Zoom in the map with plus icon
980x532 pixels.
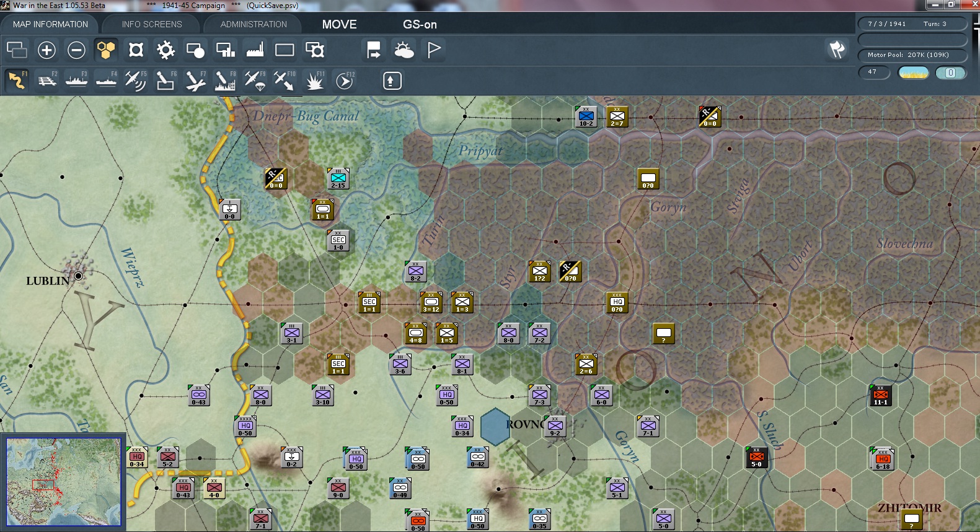pyautogui.click(x=46, y=50)
